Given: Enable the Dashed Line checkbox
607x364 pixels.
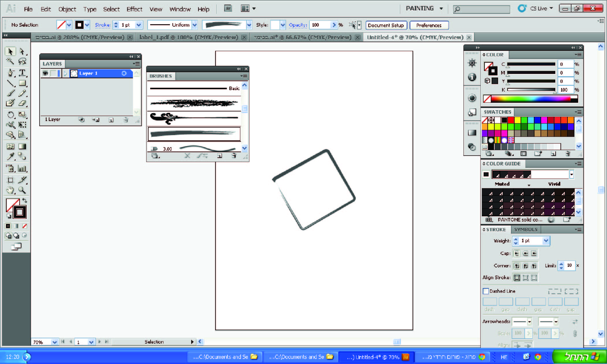Looking at the screenshot, I should click(x=486, y=291).
